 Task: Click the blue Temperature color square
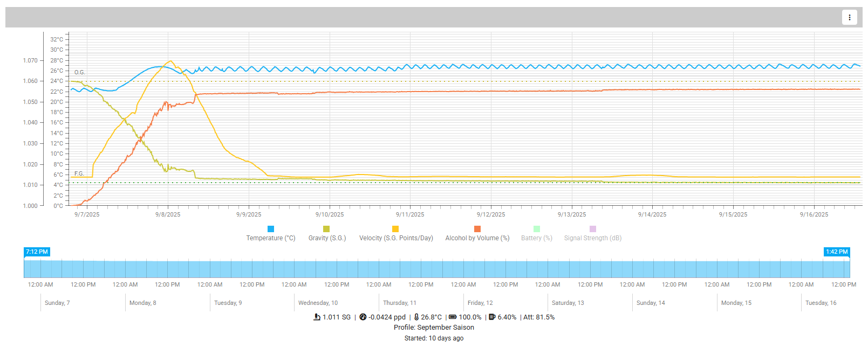271,229
